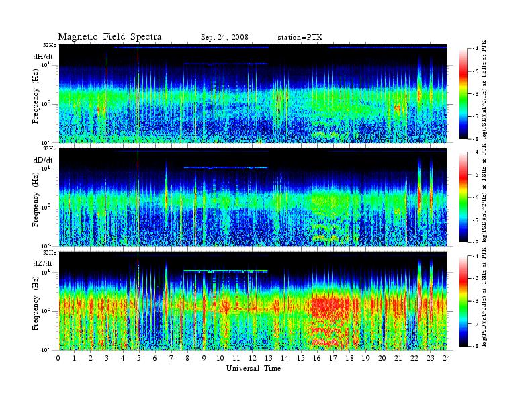The image size is (532, 411).
Task: Click hour tick label 5 on time axis
Action: pos(139,358)
